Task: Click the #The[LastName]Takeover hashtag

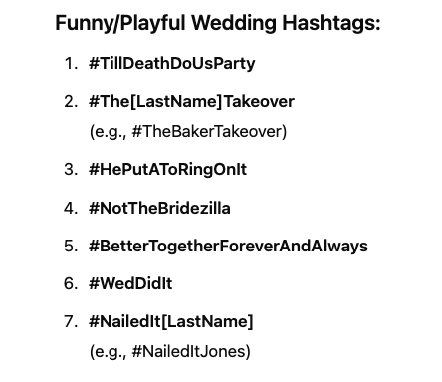Action: (x=192, y=101)
